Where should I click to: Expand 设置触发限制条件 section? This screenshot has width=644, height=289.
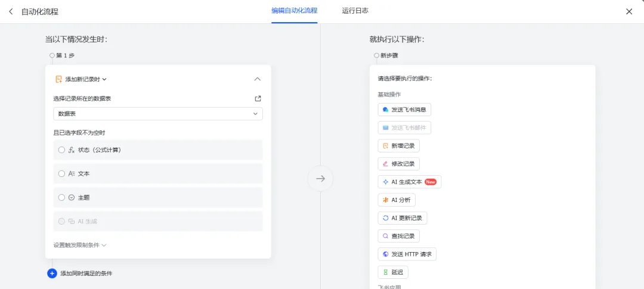(80, 245)
